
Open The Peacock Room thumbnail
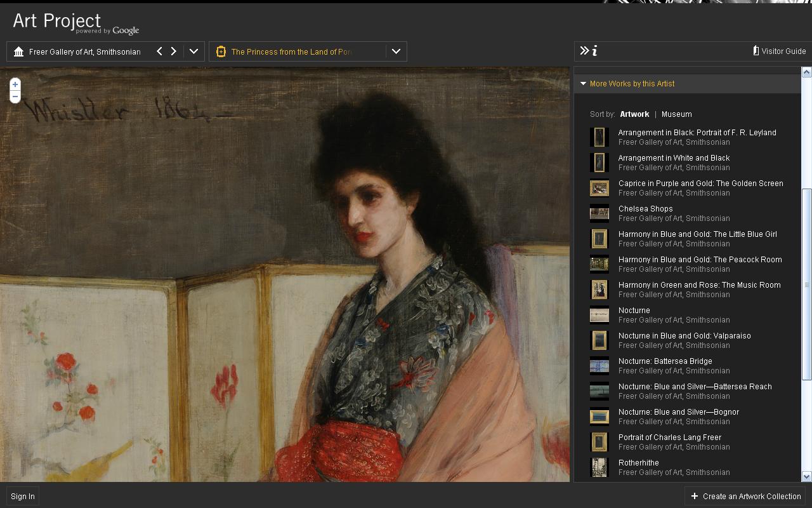point(599,264)
